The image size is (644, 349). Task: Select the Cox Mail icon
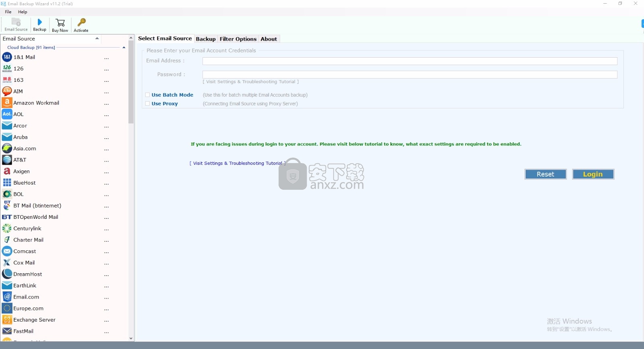[x=7, y=263]
